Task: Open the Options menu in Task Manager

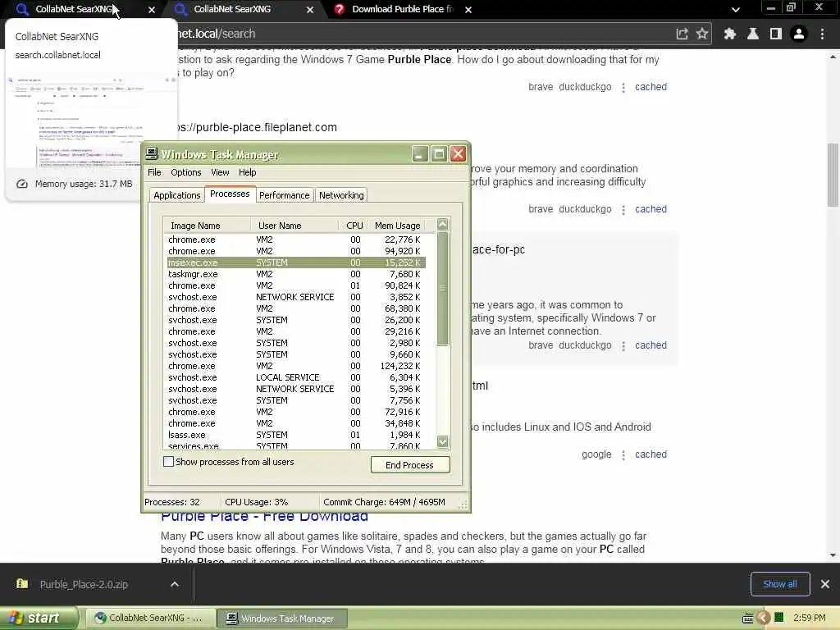Action: coord(186,172)
